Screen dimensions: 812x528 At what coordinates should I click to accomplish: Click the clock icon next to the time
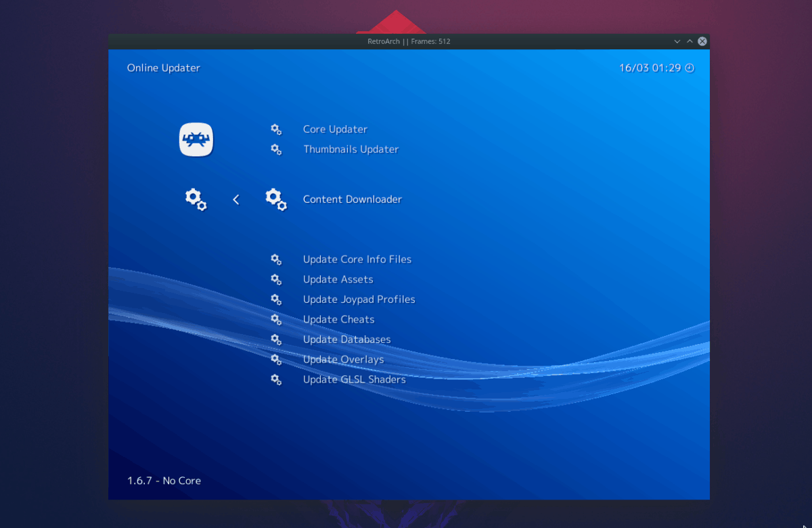[690, 68]
